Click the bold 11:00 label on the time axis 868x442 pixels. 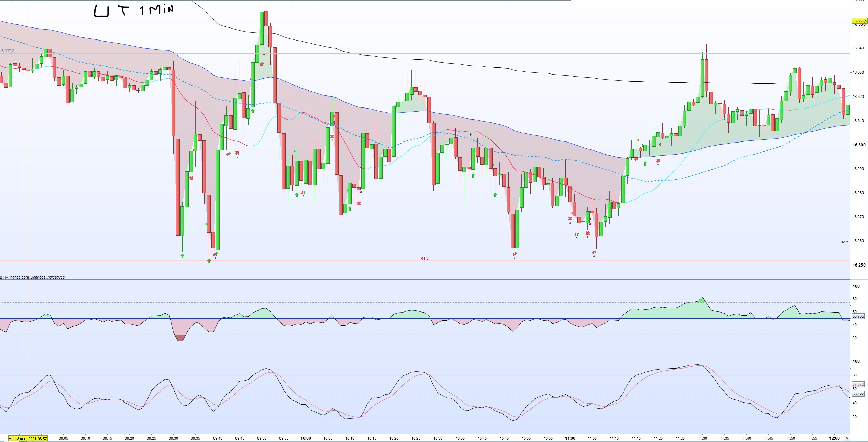[x=570, y=438]
